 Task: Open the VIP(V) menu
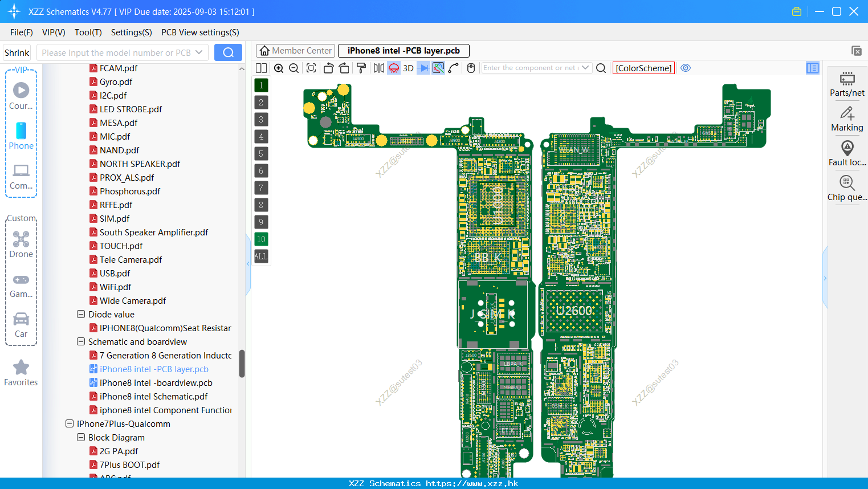54,32
